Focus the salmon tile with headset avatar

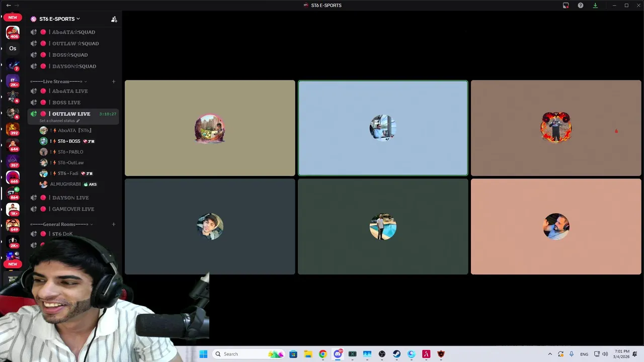pos(556,227)
